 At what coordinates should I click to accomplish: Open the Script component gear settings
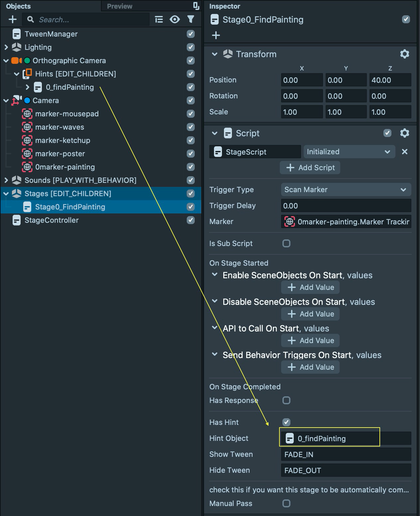click(404, 133)
